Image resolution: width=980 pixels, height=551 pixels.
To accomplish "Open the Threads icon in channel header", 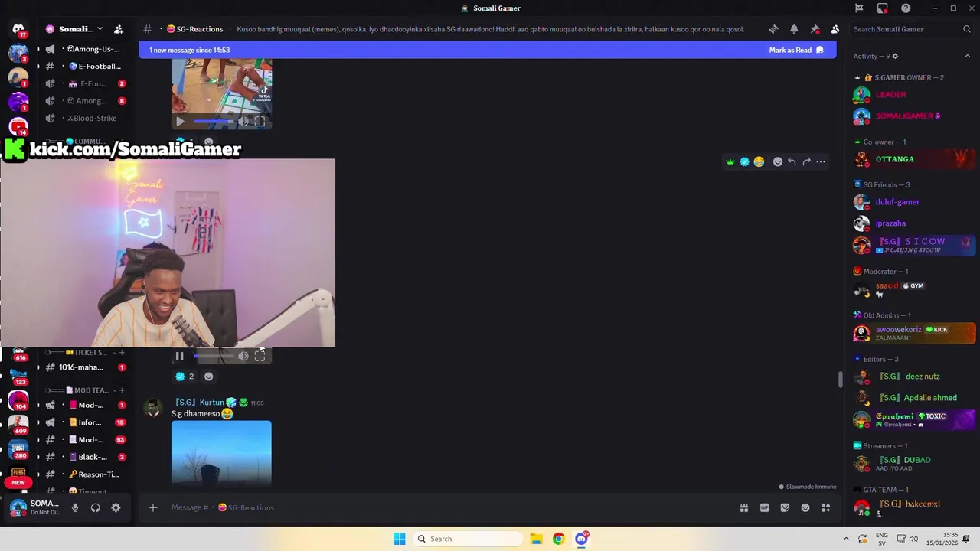I will [773, 29].
